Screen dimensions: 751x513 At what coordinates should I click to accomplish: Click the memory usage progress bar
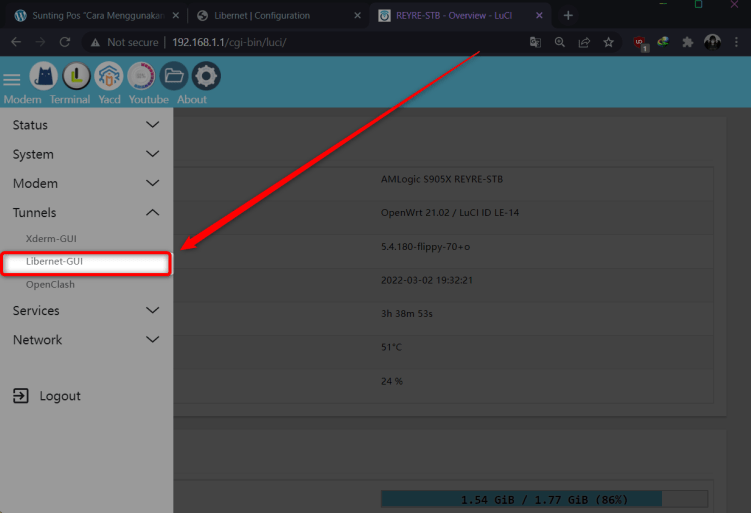(x=544, y=499)
